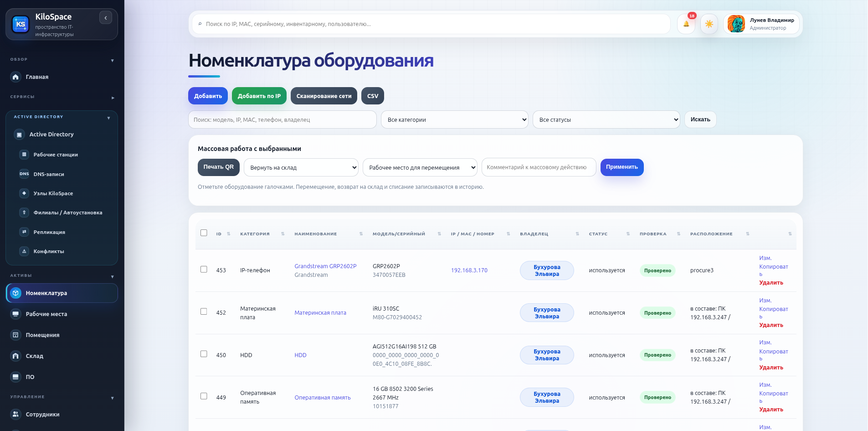This screenshot has height=431, width=868.
Task: Open the notifications bell with badge 18
Action: (x=686, y=24)
